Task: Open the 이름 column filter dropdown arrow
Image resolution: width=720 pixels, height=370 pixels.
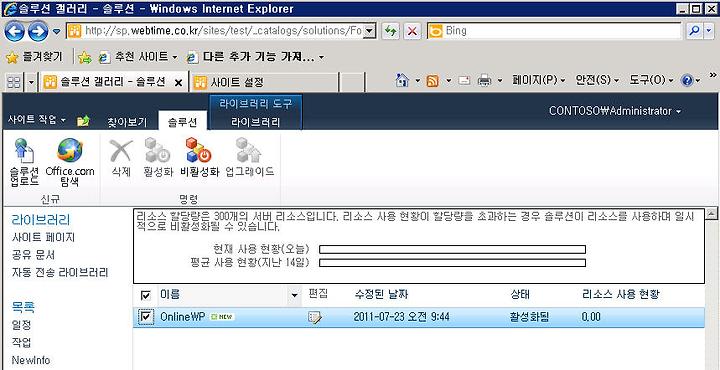Action: (x=295, y=295)
